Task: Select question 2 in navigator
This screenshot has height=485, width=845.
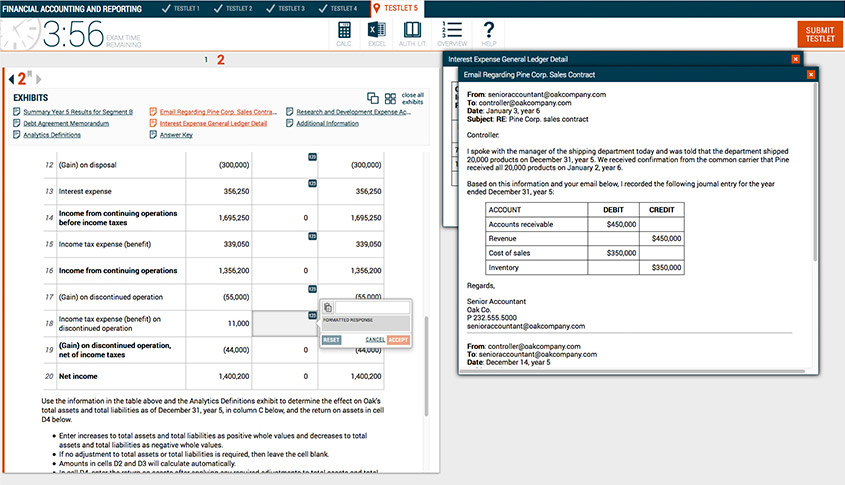Action: click(220, 60)
